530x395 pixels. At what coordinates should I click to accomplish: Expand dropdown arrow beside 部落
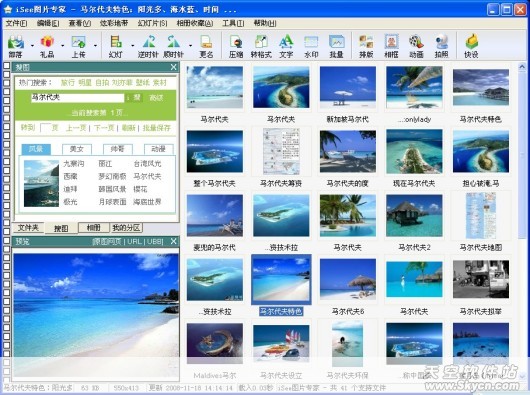click(32, 45)
